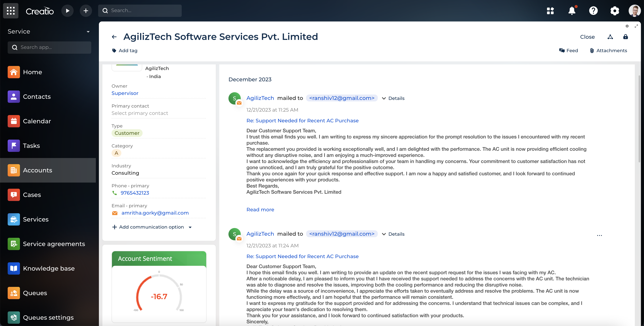Screen dimensions: 644x326
Task: Click the Service agreements sidebar icon
Action: (x=14, y=244)
